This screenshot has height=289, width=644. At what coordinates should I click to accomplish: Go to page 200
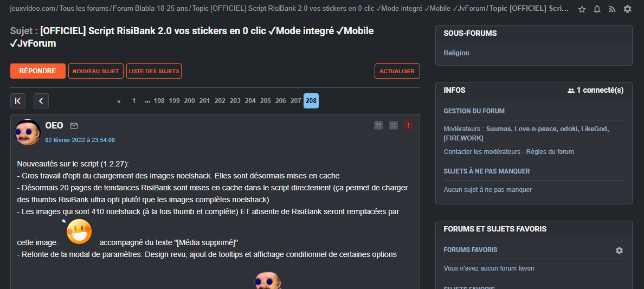pyautogui.click(x=189, y=101)
